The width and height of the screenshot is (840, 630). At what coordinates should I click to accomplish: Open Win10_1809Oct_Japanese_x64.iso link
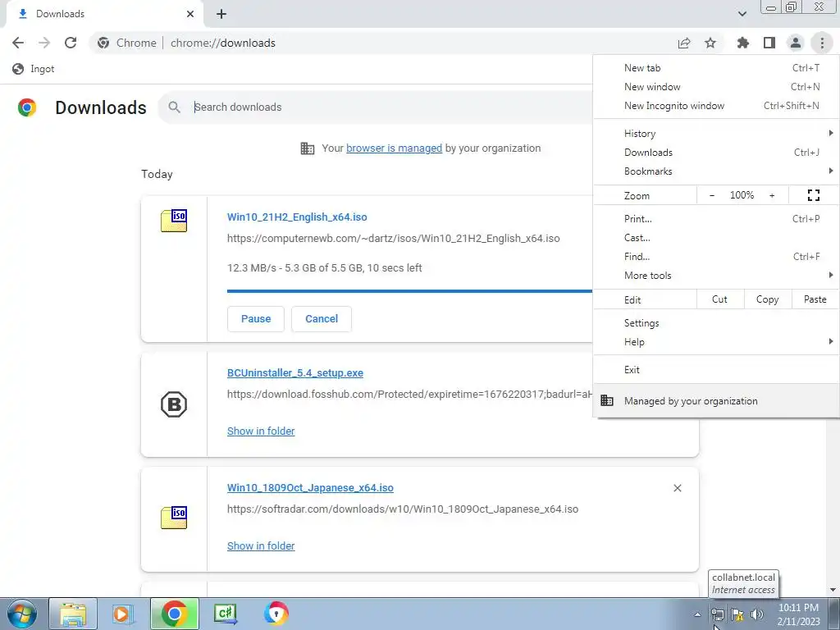click(x=310, y=488)
